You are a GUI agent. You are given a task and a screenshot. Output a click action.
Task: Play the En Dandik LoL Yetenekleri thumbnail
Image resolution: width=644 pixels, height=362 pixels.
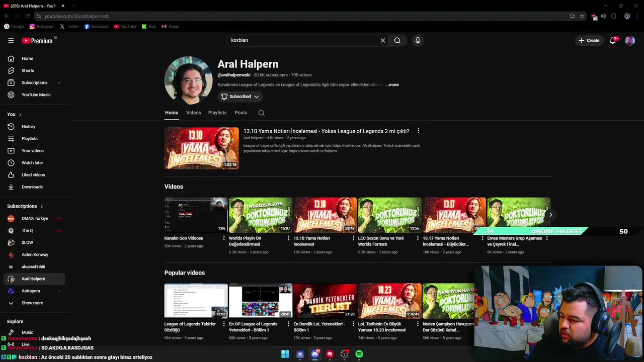point(325,301)
